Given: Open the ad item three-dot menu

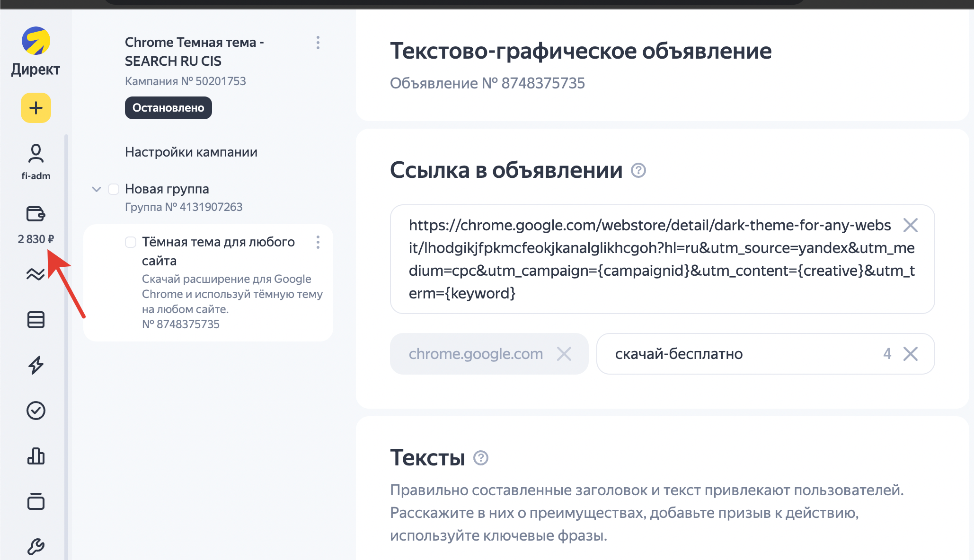Looking at the screenshot, I should 318,242.
